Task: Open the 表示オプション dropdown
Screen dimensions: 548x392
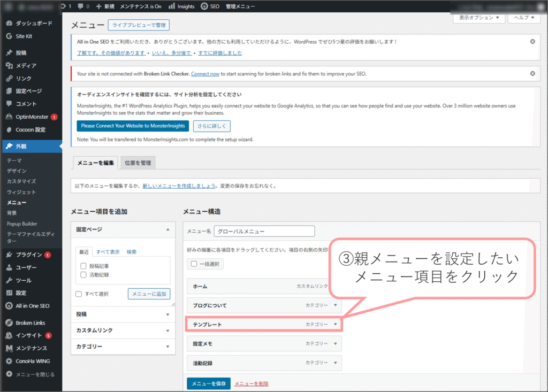Action: 479,18
